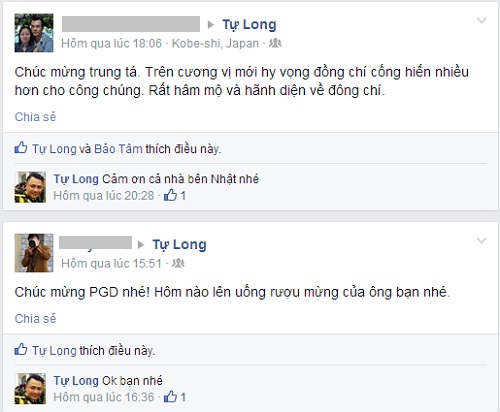500x412 pixels.
Task: Click arrow icon before Tự Long in first post
Action: point(211,25)
